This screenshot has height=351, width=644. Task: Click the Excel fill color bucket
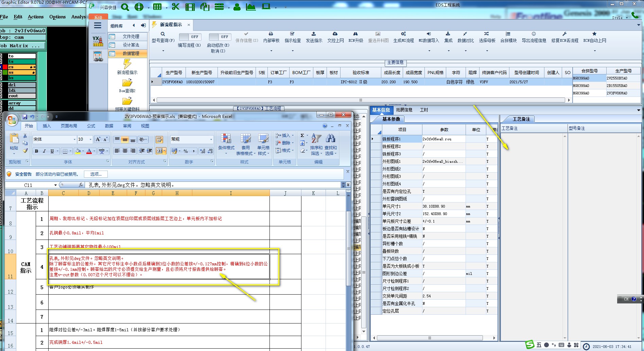coord(78,151)
